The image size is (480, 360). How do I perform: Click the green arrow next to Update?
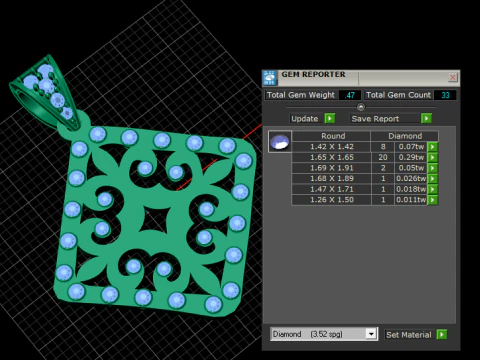point(330,118)
